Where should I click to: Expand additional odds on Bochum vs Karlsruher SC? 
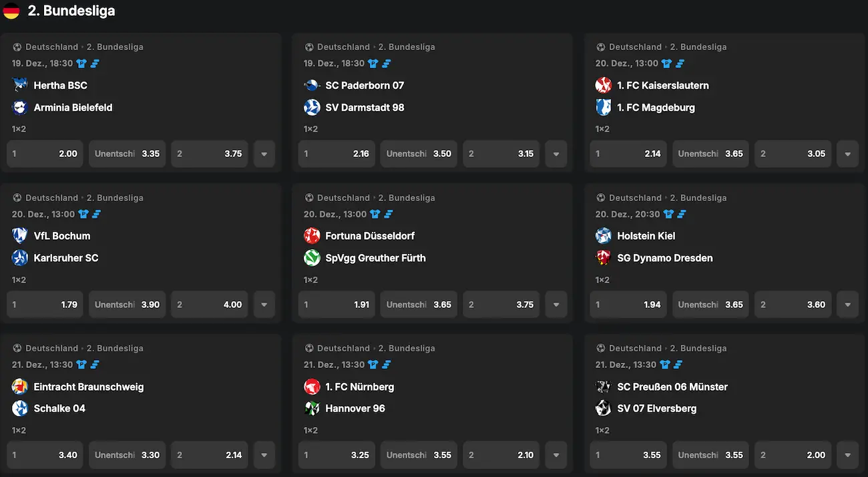(x=264, y=304)
